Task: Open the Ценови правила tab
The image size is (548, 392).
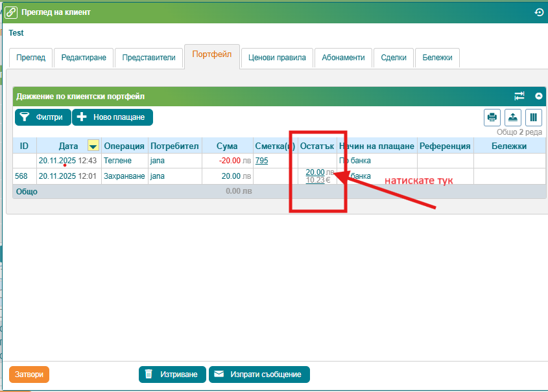Action: [x=277, y=58]
